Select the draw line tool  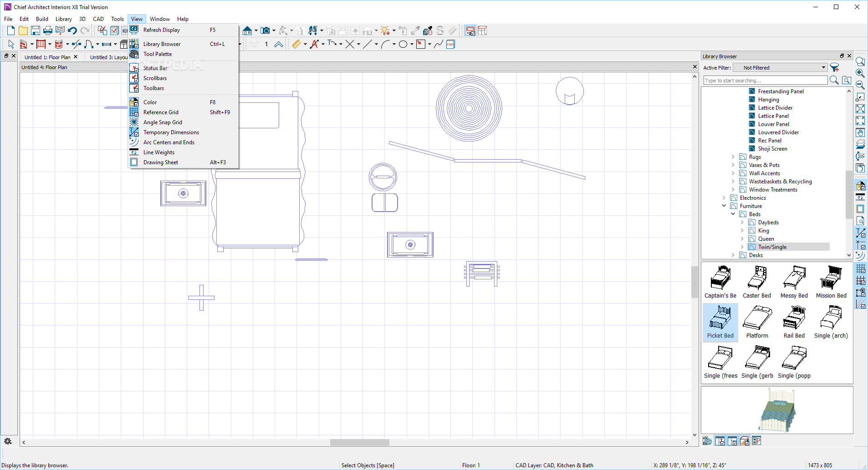pos(368,44)
